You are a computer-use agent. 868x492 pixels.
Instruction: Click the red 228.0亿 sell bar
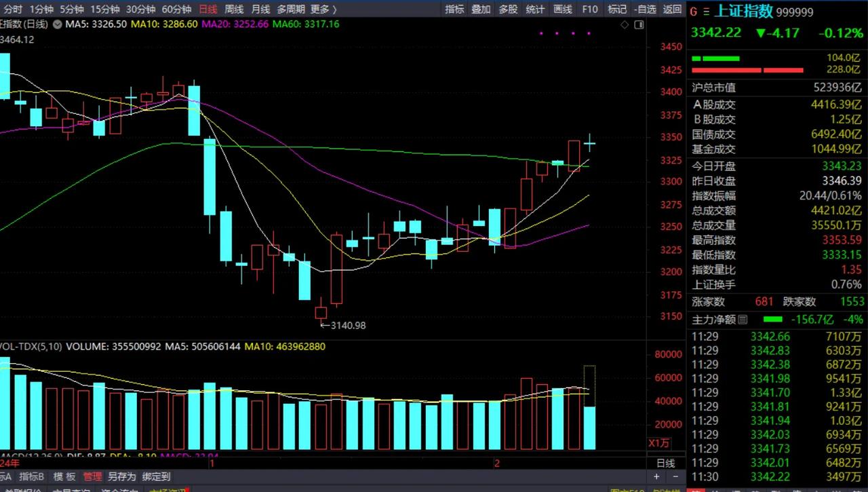[x=747, y=71]
